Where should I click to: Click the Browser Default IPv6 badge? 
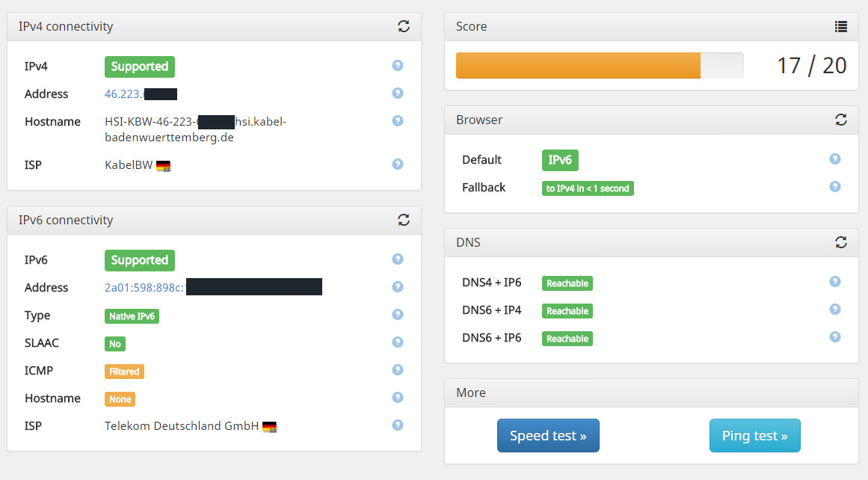pos(560,160)
